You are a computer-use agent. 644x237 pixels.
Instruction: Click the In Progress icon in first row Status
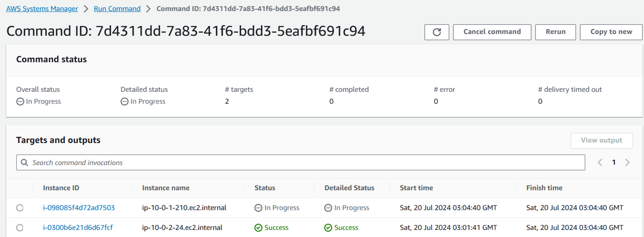[258, 208]
